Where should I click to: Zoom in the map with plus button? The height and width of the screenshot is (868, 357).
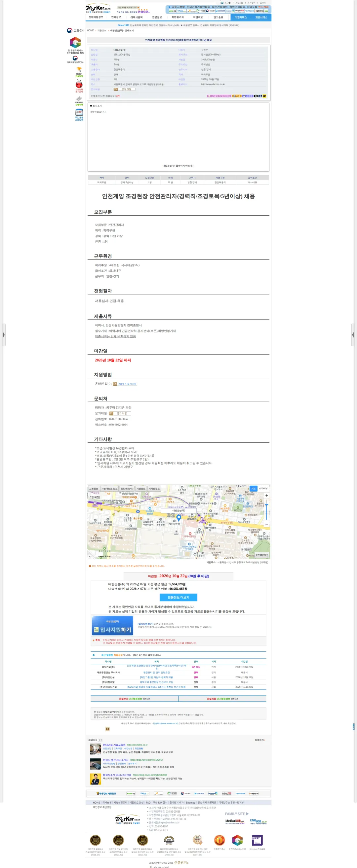coord(266,495)
